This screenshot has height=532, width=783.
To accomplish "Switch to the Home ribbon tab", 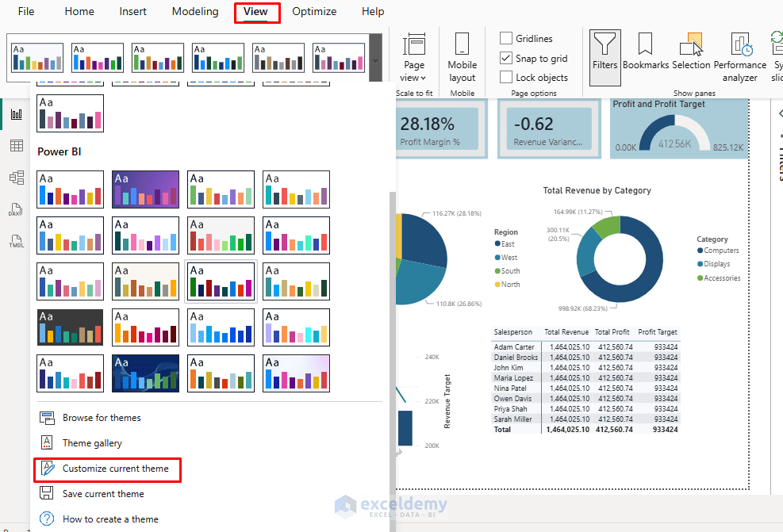I will point(79,11).
